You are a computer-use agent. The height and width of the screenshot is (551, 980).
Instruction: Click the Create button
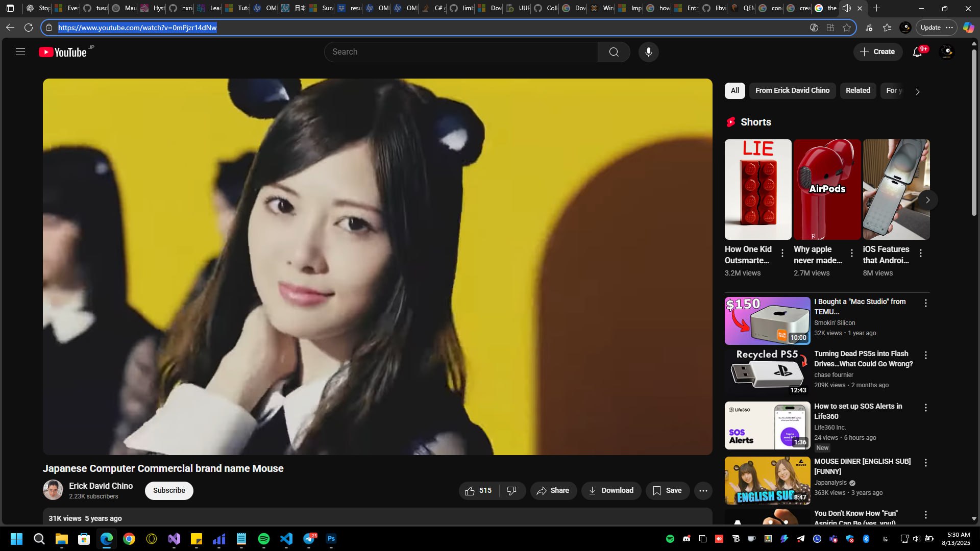877,52
